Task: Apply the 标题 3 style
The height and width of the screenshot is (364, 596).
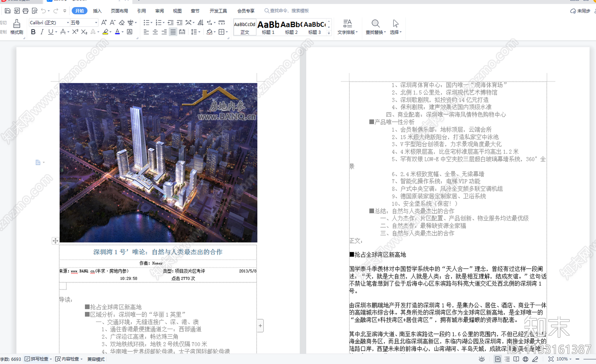Action: coord(314,27)
